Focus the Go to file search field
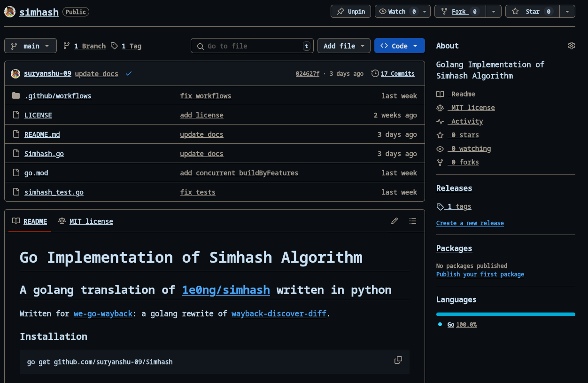This screenshot has width=588, height=383. pos(252,46)
